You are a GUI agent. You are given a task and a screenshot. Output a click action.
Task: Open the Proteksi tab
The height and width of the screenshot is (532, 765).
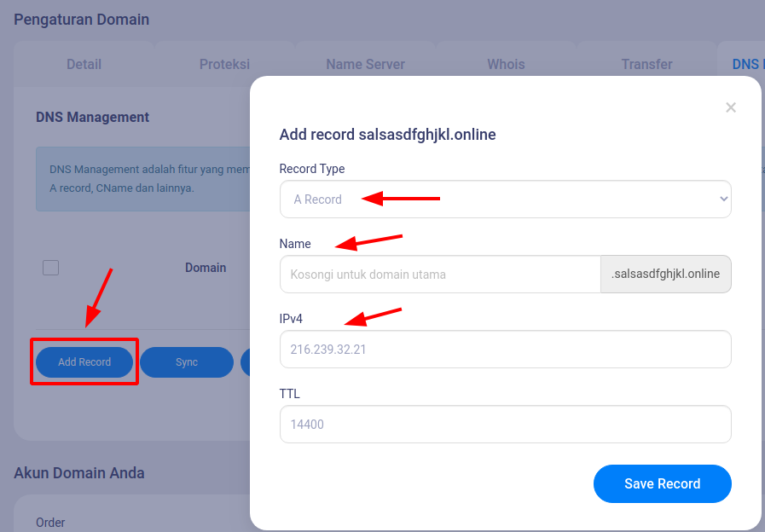point(224,64)
